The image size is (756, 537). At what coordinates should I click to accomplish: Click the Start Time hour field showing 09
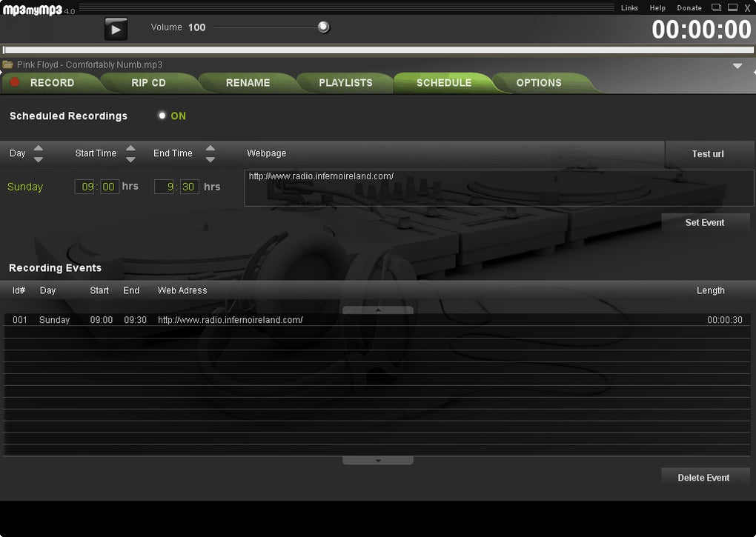(84, 187)
